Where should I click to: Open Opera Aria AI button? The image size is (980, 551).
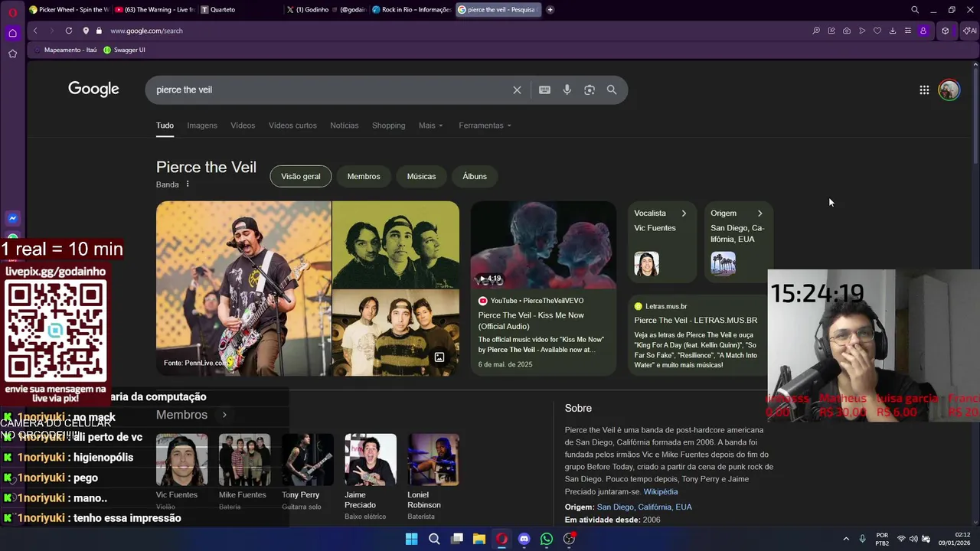click(x=970, y=31)
